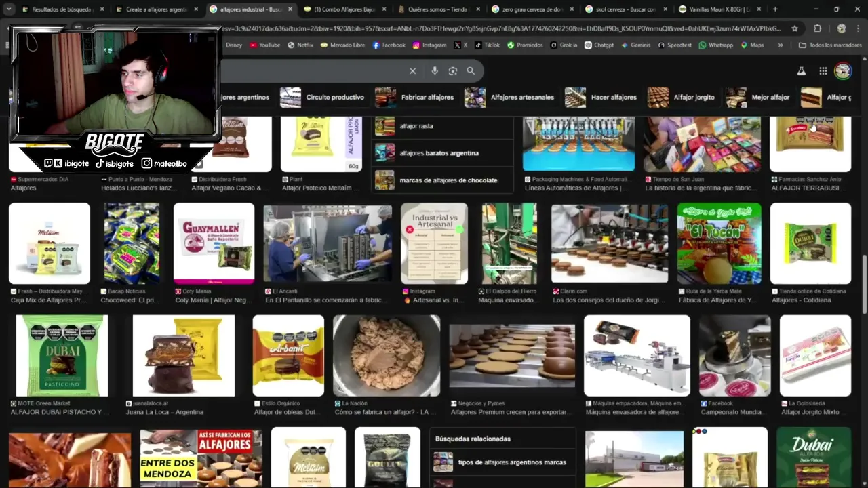Screen dimensions: 868x488
Task: Switch to Quiénes somos – Tienda tab
Action: 438,9
